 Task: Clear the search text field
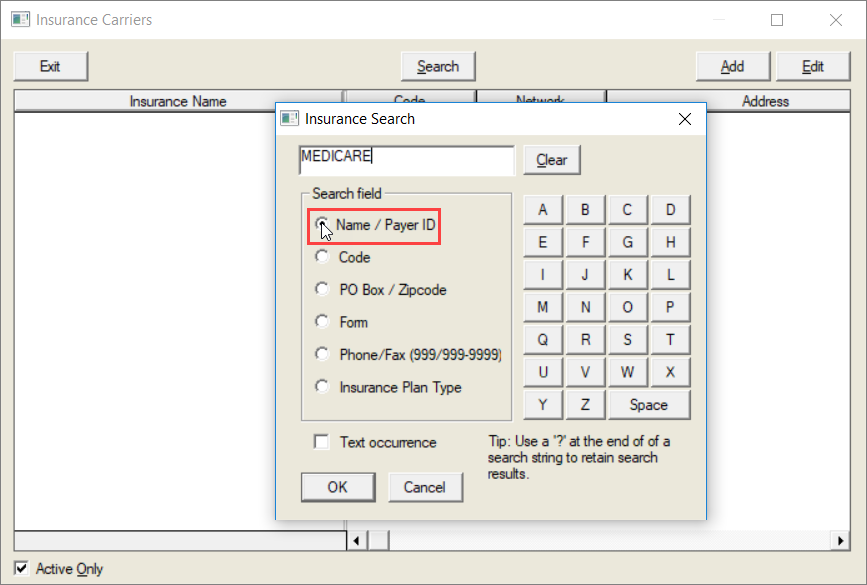(x=551, y=160)
